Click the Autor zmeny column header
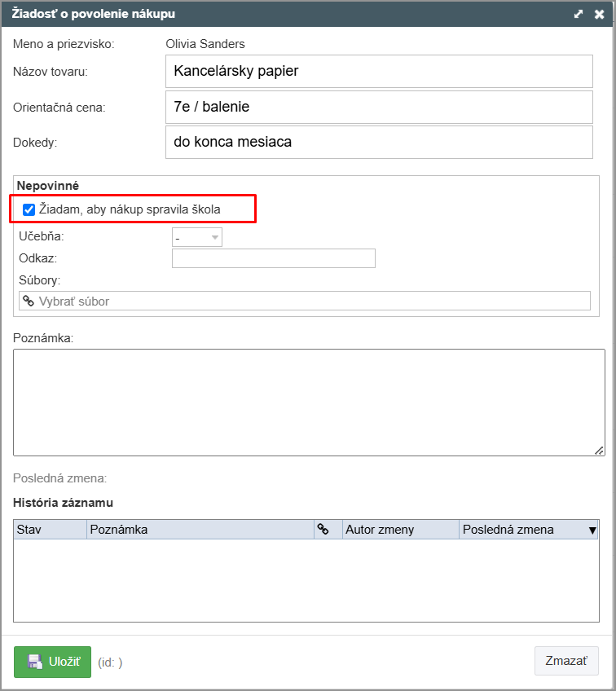Image resolution: width=616 pixels, height=691 pixels. click(x=401, y=530)
